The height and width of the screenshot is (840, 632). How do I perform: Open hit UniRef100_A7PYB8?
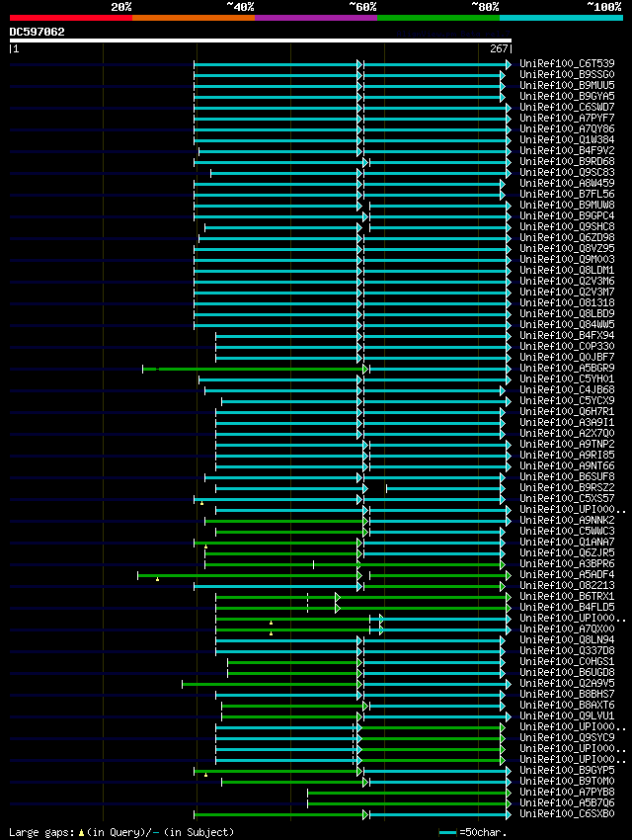click(567, 793)
